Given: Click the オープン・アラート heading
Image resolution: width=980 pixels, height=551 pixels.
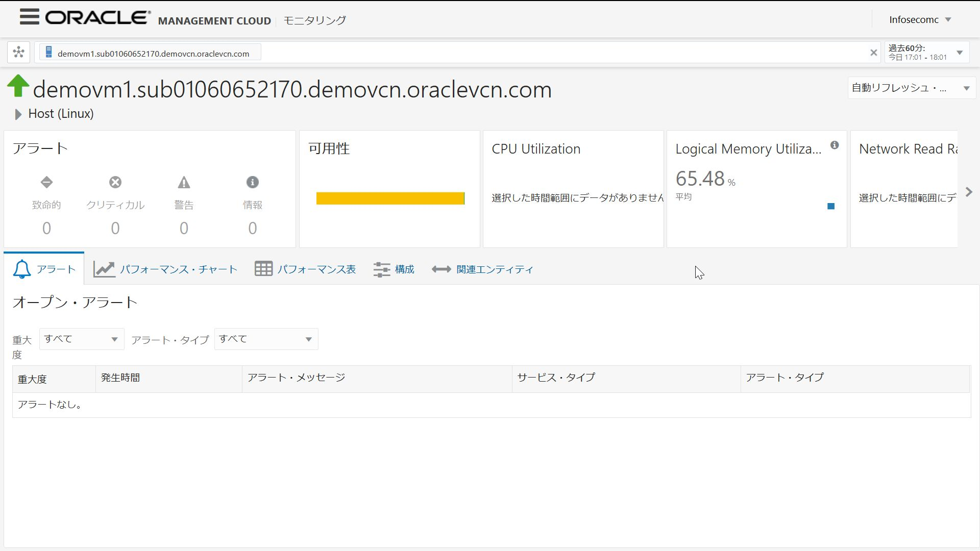Looking at the screenshot, I should click(x=75, y=302).
